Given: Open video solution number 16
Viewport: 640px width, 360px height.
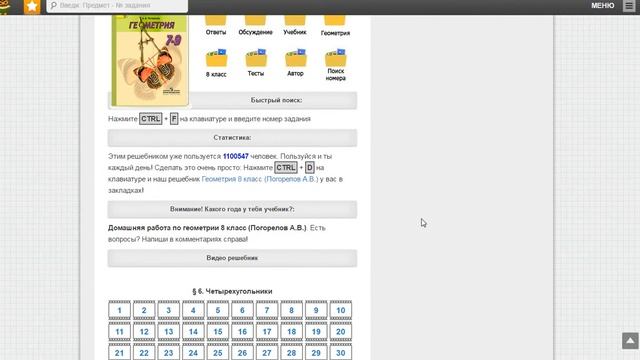Looking at the screenshot, I should tap(242, 331).
